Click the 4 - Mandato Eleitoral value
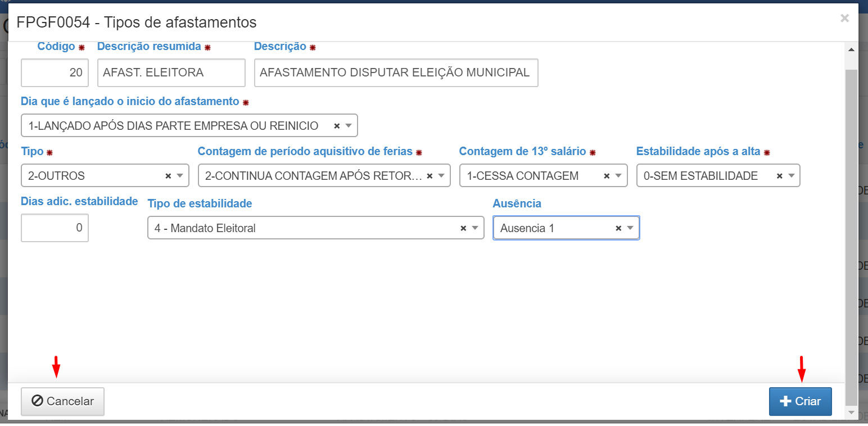 205,228
